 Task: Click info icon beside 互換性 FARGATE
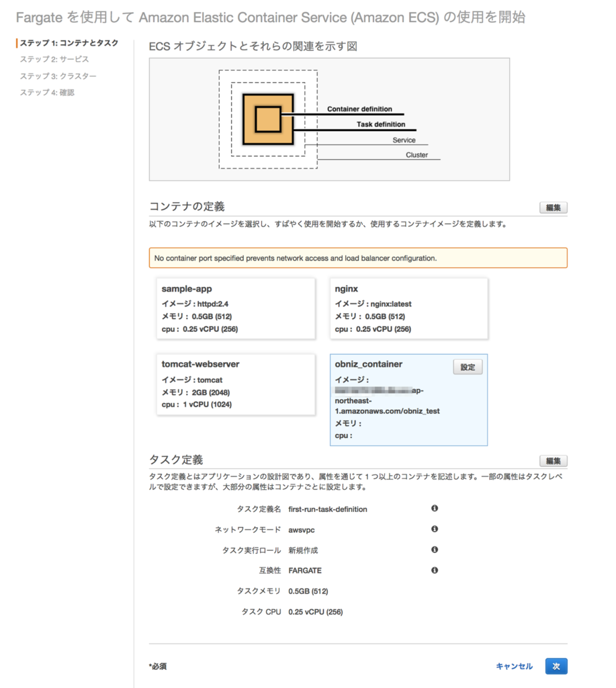pos(435,570)
